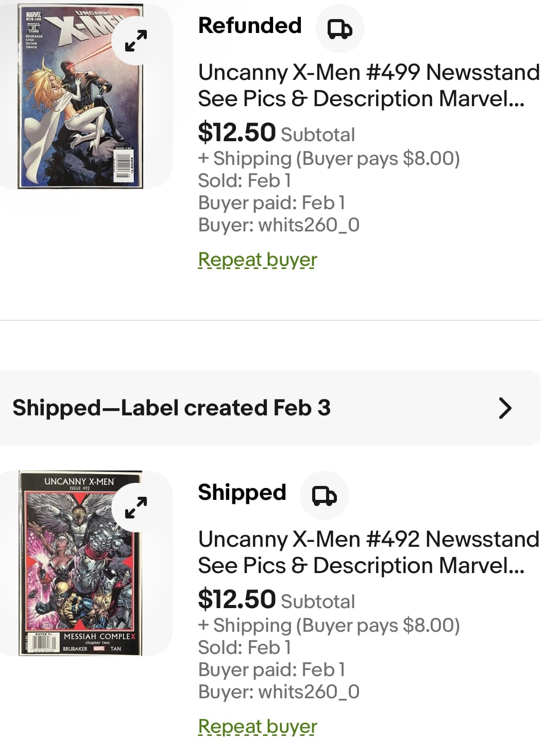Tap the truck icon beside Refunded

tap(340, 29)
